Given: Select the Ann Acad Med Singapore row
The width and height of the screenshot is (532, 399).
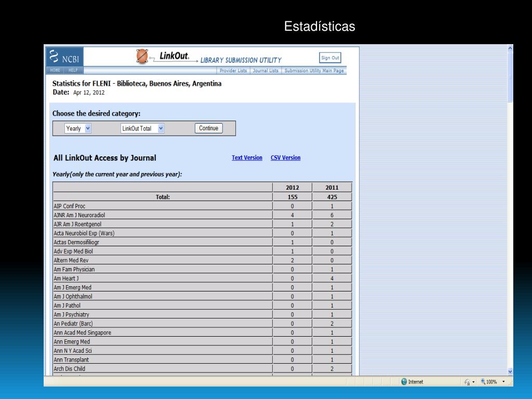Looking at the screenshot, I should tap(202, 333).
